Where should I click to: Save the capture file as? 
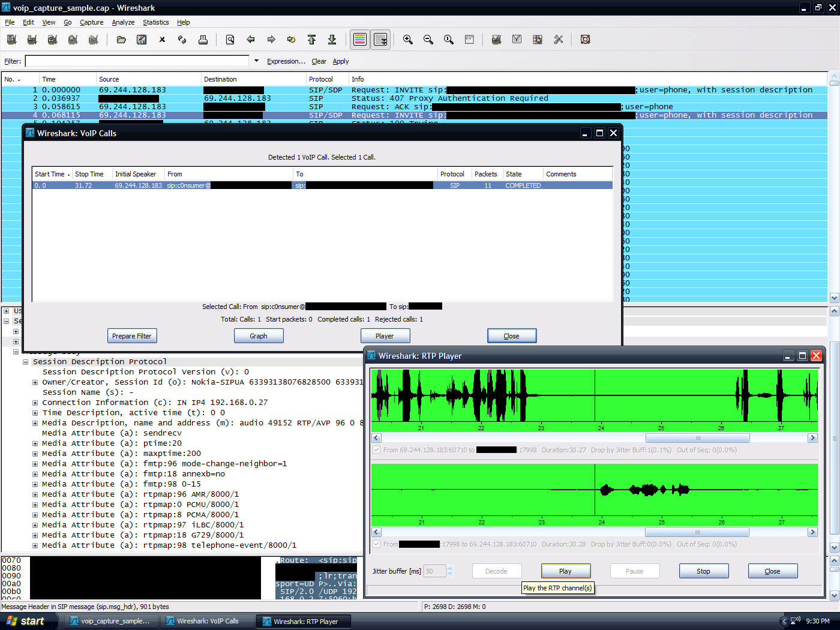click(x=142, y=40)
